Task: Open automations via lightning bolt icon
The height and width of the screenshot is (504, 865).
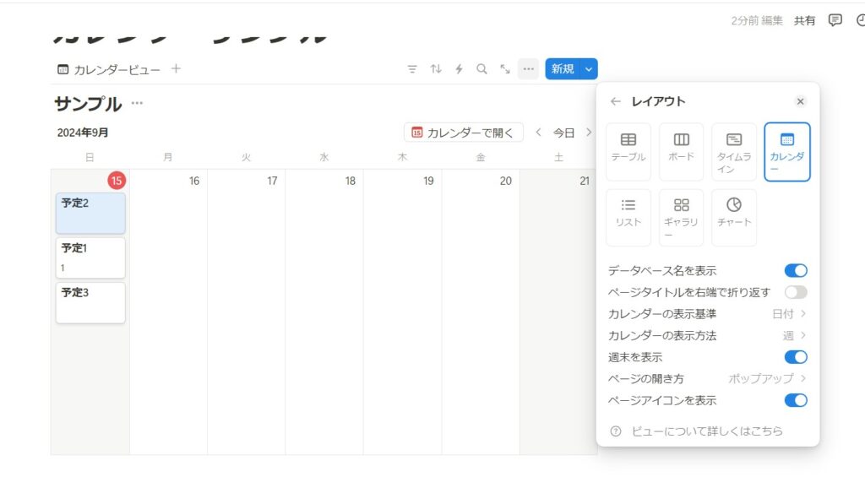Action: coord(459,69)
